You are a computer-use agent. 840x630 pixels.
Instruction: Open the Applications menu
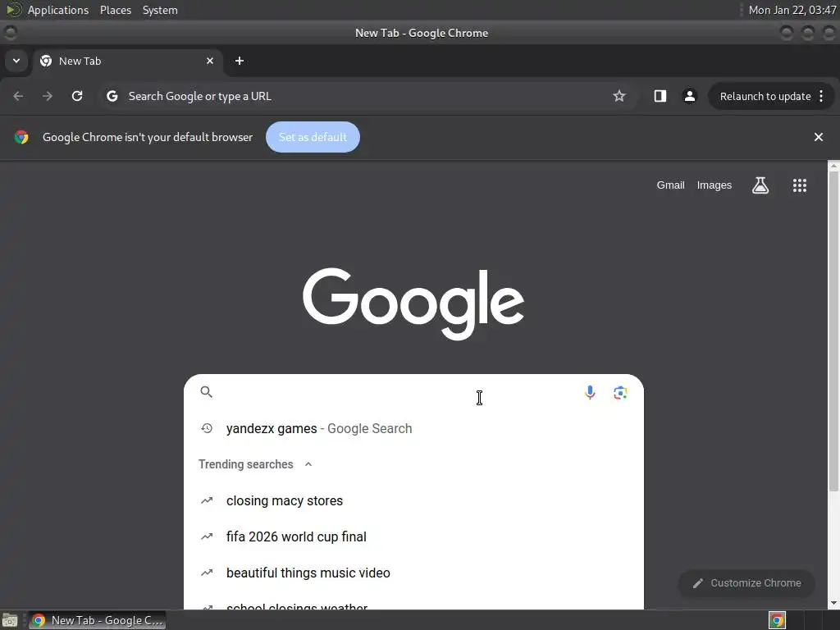point(58,10)
